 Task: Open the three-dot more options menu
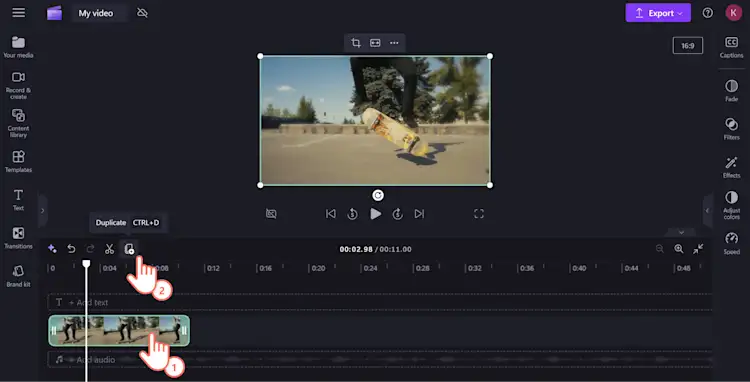(394, 43)
